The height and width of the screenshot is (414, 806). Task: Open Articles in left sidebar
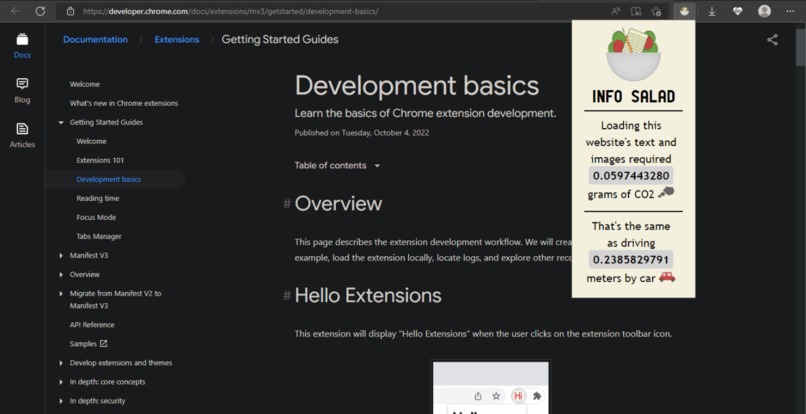(22, 136)
